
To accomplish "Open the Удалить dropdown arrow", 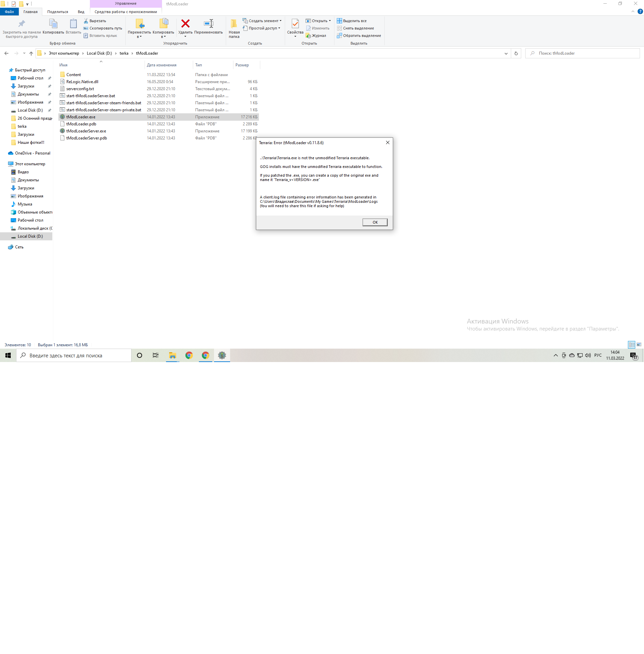I will pyautogui.click(x=185, y=36).
